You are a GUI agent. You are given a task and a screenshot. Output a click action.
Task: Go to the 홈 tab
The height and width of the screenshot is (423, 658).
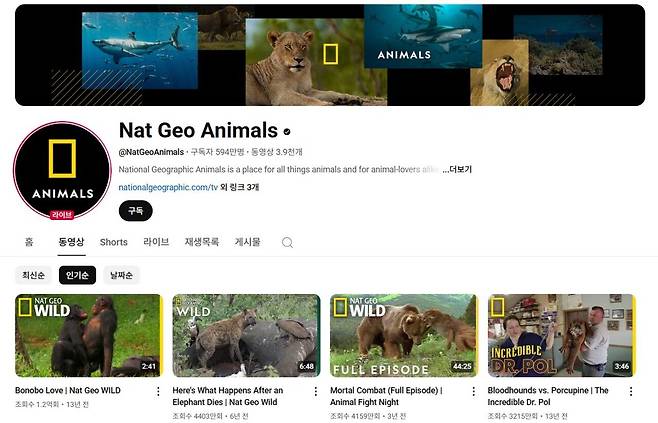[29, 242]
